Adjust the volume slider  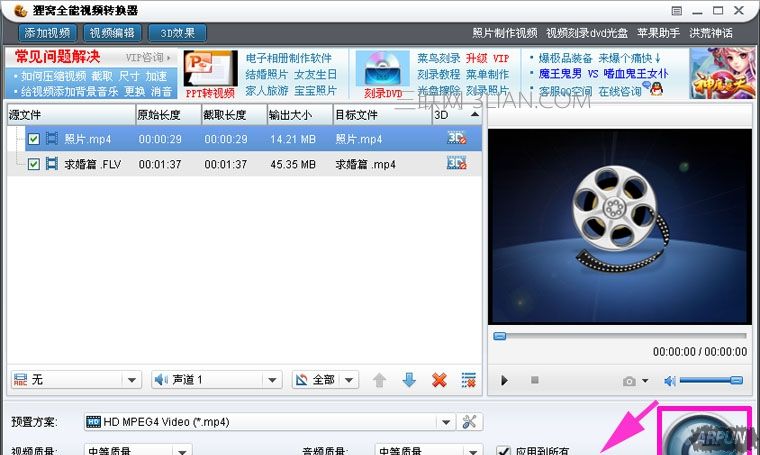click(x=712, y=380)
